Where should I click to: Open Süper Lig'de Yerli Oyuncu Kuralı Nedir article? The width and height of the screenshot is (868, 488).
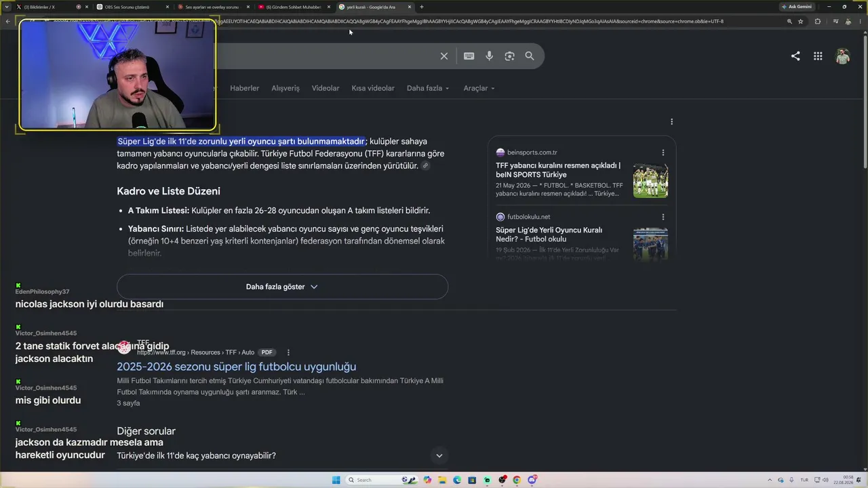click(549, 235)
